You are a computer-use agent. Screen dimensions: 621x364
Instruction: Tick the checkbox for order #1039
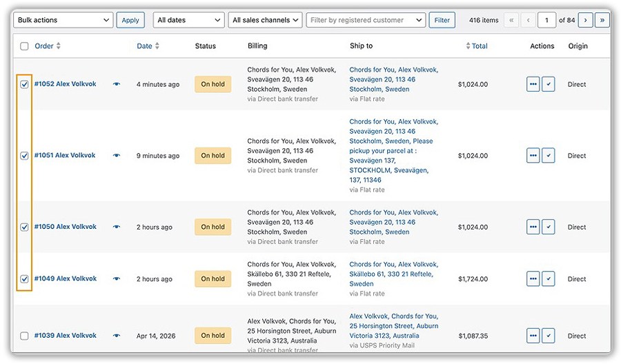[24, 336]
